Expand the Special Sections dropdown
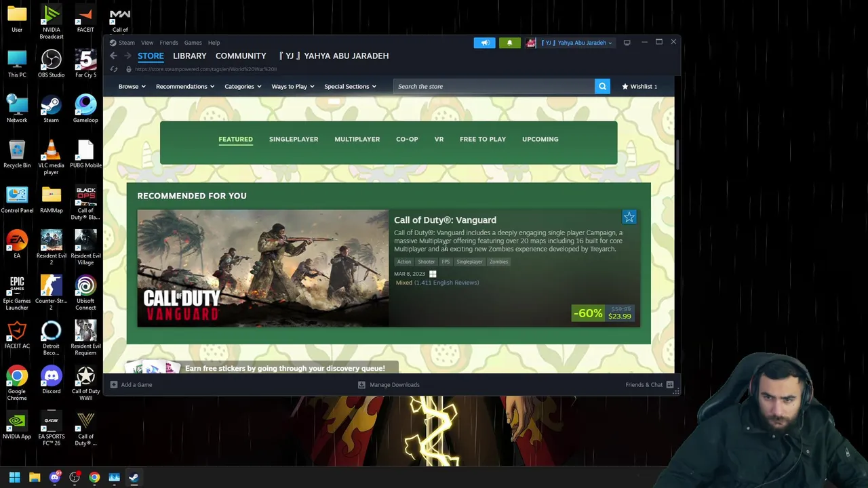868x488 pixels. coord(350,86)
